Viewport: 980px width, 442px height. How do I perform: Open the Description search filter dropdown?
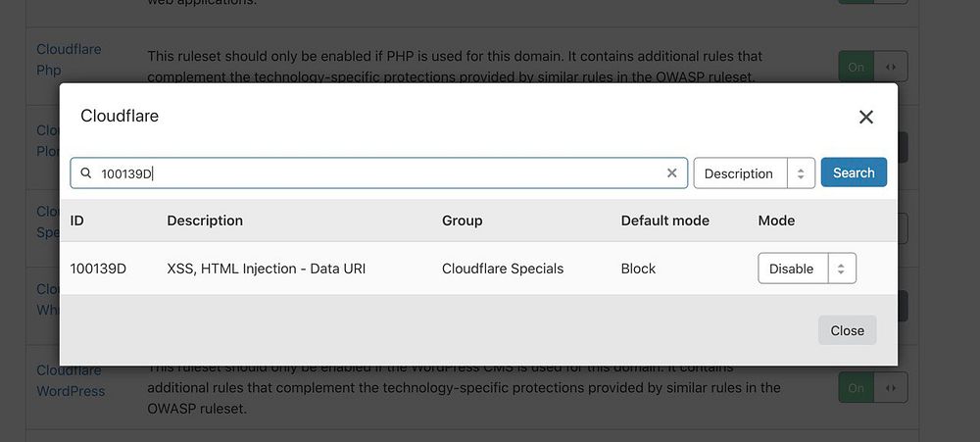tap(754, 173)
